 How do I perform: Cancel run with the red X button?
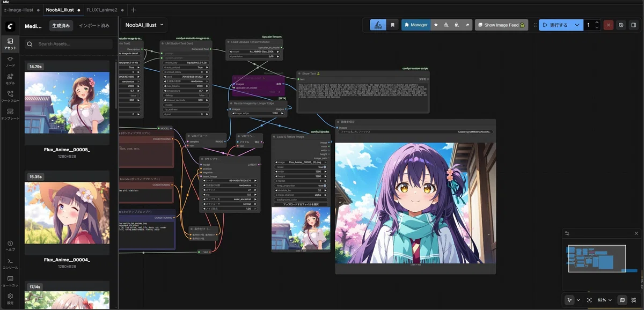(609, 25)
